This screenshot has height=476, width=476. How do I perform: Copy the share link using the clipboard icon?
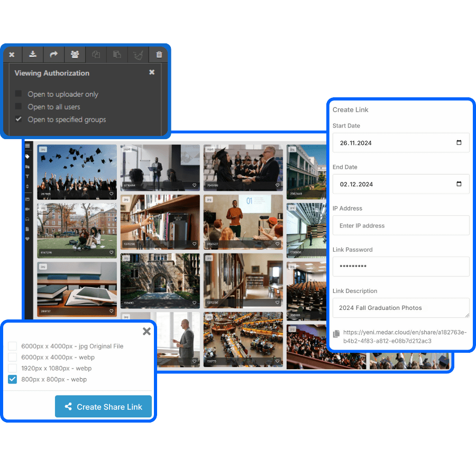click(336, 334)
